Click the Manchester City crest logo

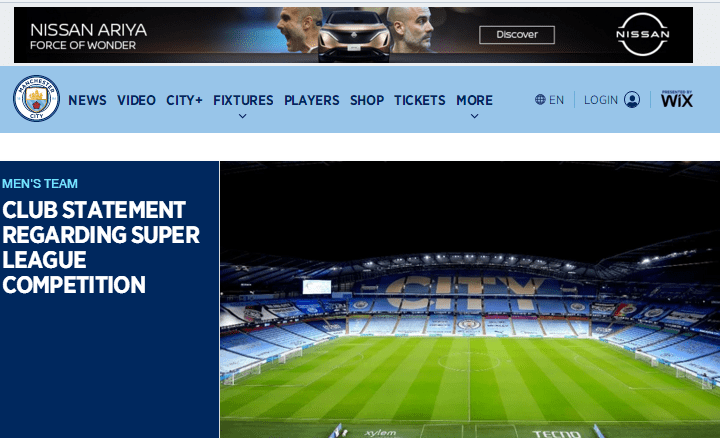(36, 98)
